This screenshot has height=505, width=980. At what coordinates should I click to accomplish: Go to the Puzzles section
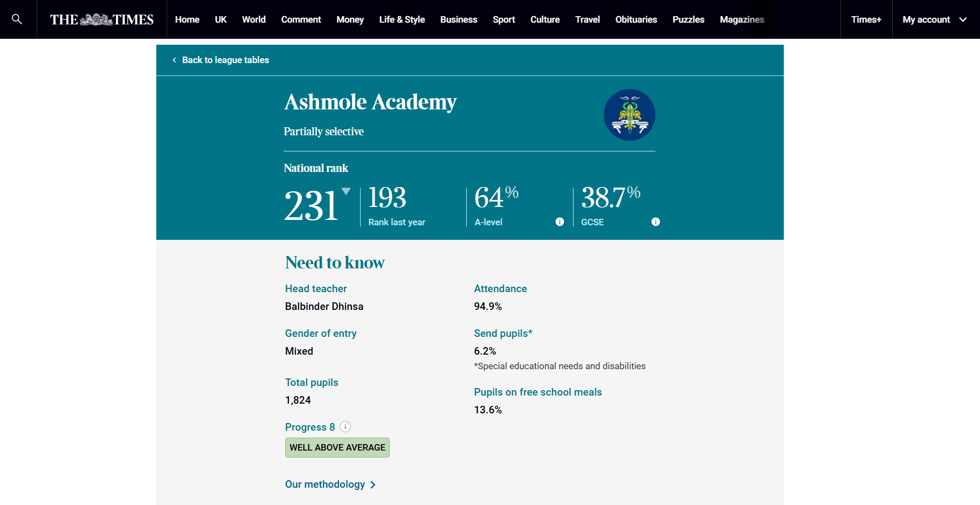click(688, 19)
